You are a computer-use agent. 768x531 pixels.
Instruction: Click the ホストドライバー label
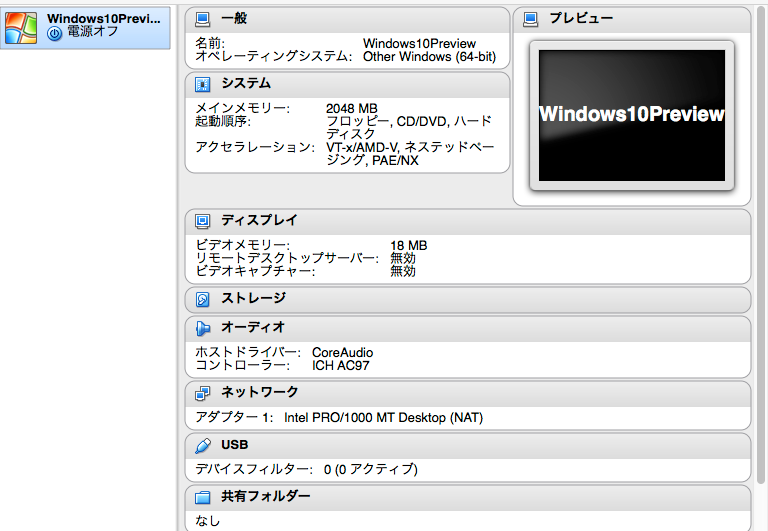pos(248,353)
